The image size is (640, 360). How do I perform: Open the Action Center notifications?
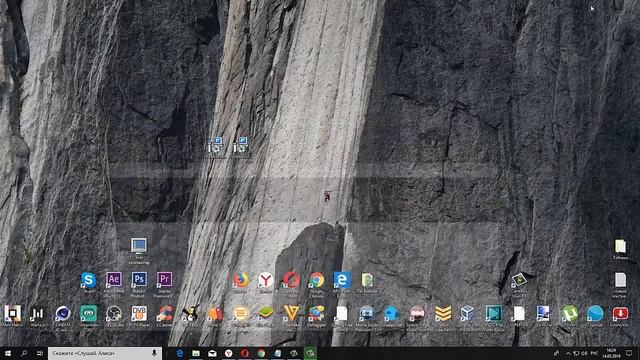(x=629, y=353)
